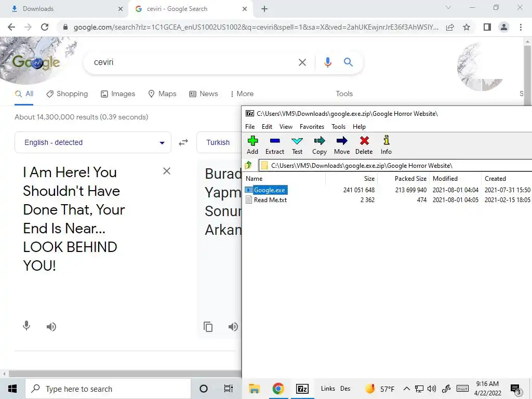
Task: Open the Turkish target language selector
Action: tap(219, 142)
